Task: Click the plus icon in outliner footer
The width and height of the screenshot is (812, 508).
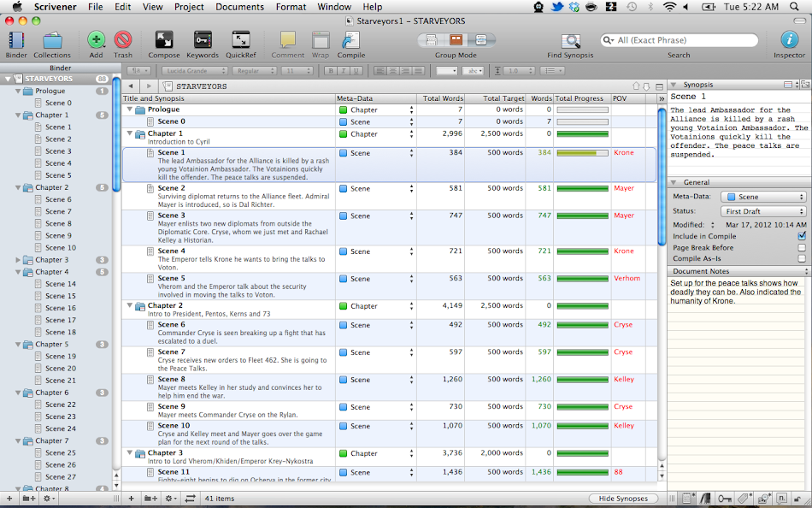Action: [x=131, y=498]
